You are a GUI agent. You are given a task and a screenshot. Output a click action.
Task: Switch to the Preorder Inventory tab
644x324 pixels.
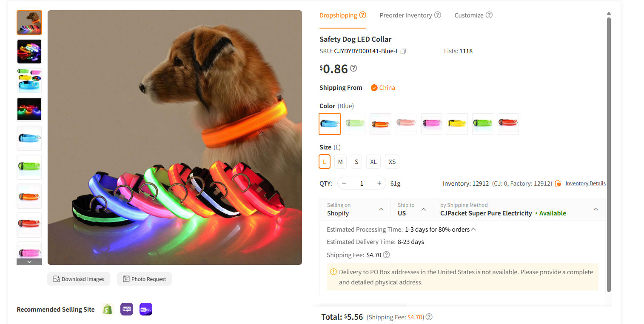pyautogui.click(x=406, y=15)
